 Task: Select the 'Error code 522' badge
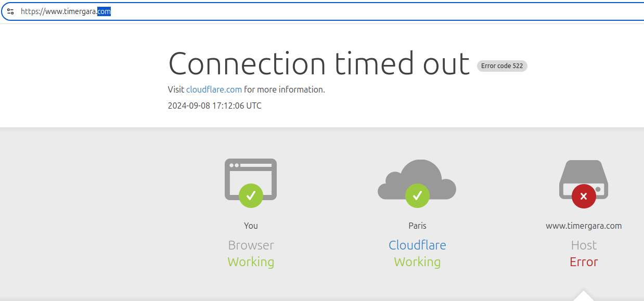pos(501,66)
